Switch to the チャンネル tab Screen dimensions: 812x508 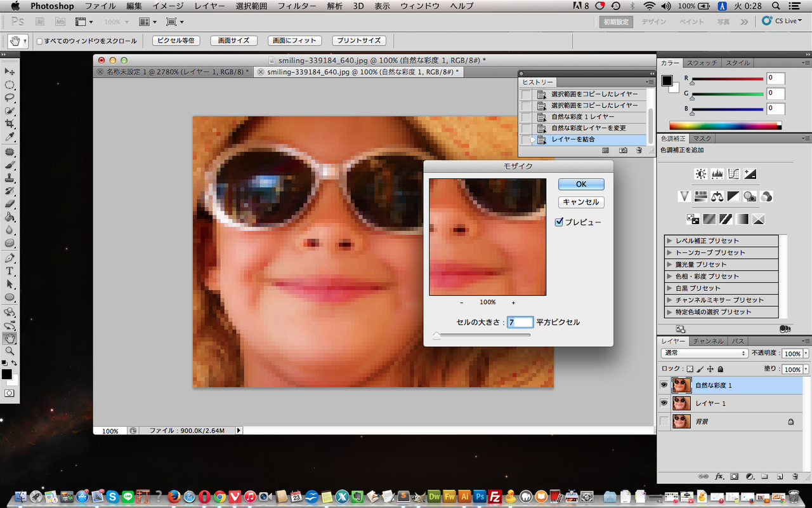708,341
